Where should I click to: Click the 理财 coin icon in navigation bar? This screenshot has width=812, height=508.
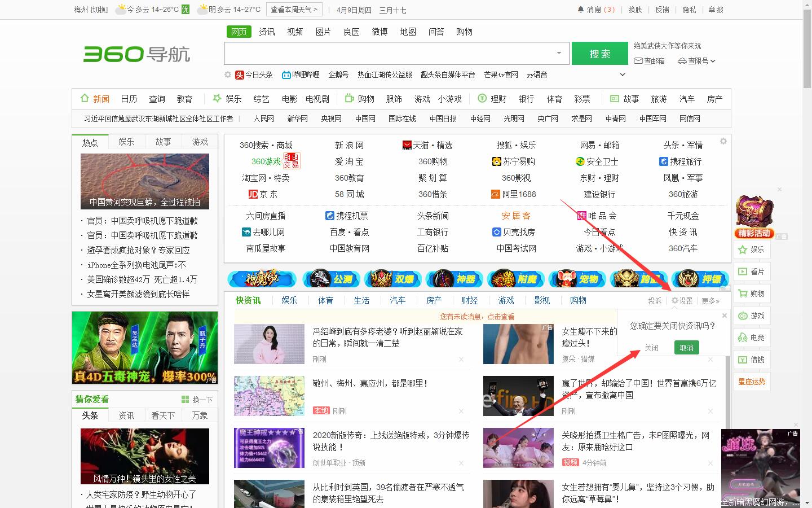point(482,98)
